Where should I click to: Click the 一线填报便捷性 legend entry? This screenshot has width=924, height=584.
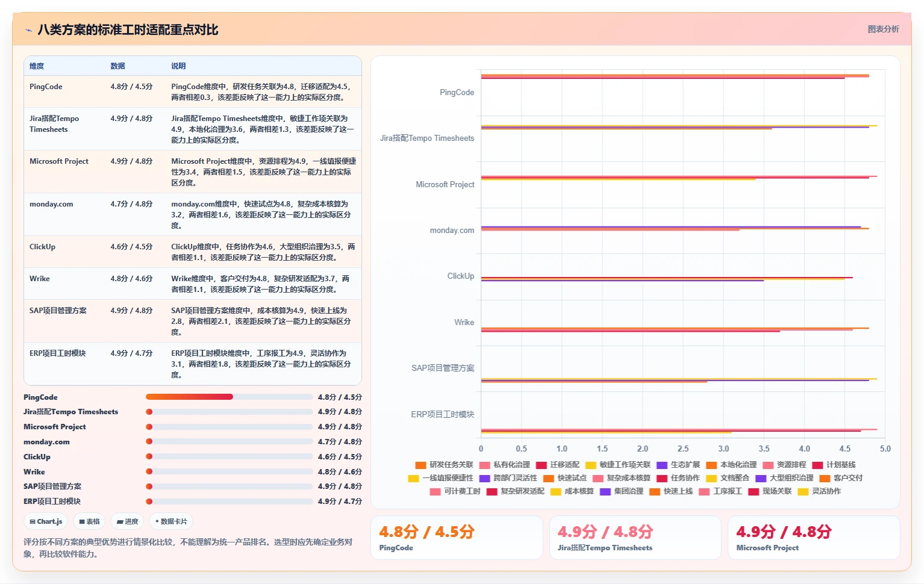tap(441, 478)
